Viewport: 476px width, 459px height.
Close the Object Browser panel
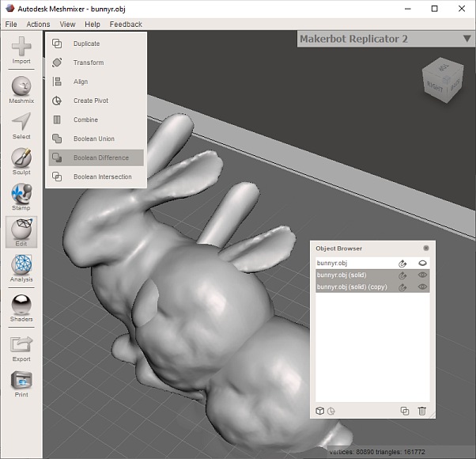pyautogui.click(x=426, y=248)
